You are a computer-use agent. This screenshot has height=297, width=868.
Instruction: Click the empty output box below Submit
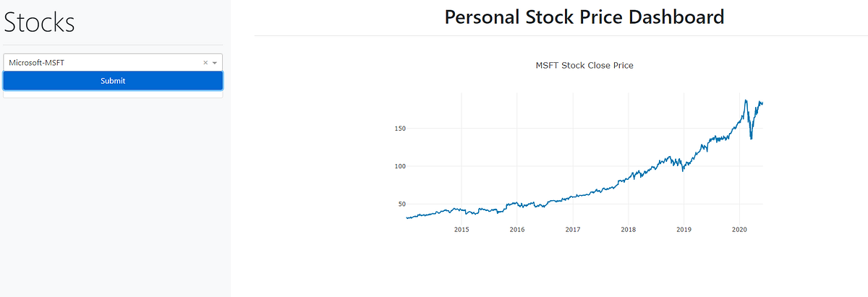point(113,94)
